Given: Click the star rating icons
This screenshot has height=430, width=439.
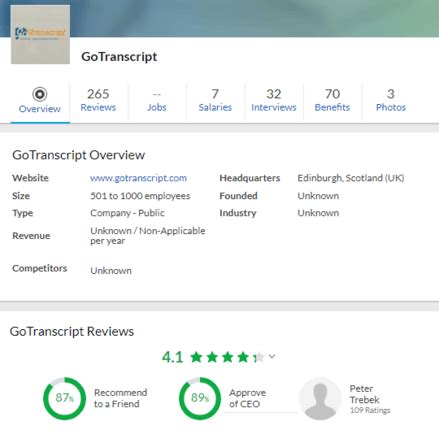Looking at the screenshot, I should pos(227,357).
